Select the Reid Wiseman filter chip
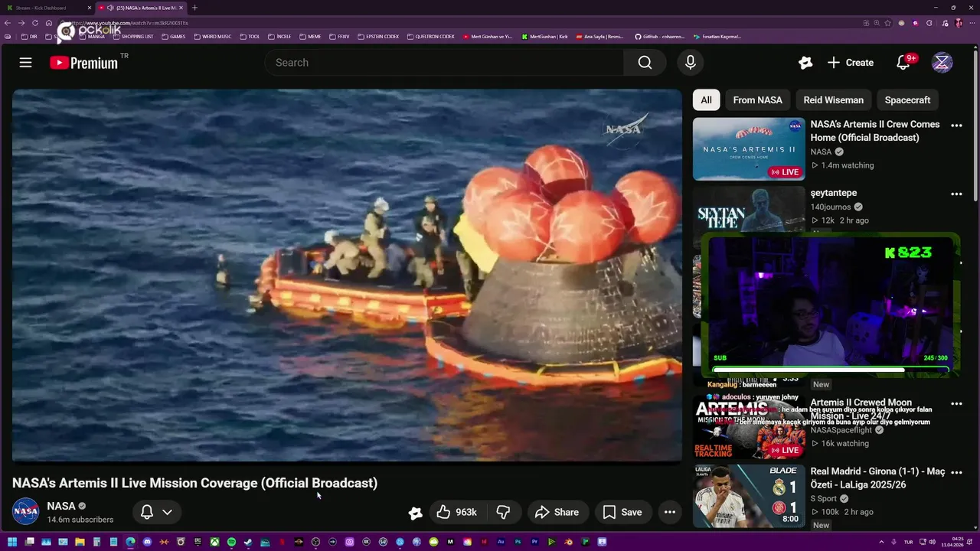The height and width of the screenshot is (551, 980). (833, 100)
